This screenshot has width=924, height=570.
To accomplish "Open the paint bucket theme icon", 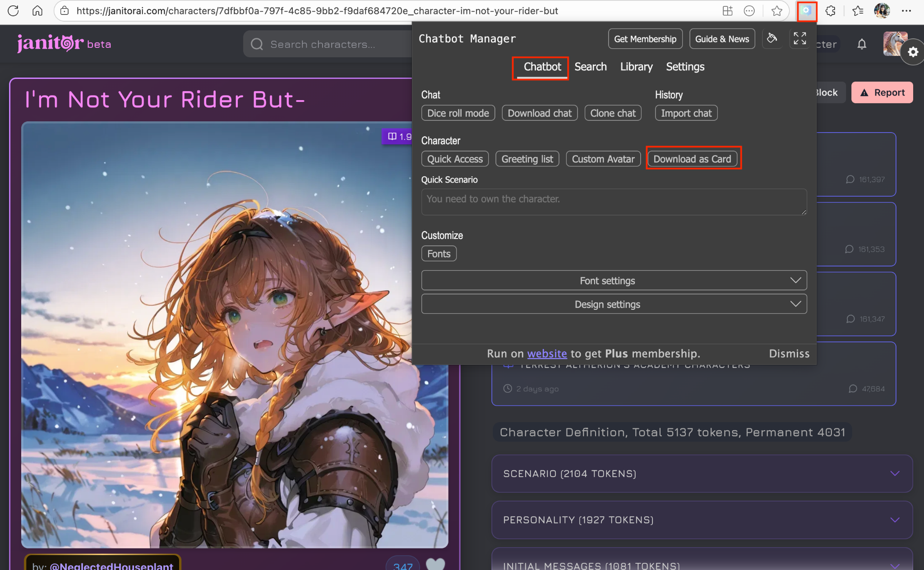I will (772, 39).
